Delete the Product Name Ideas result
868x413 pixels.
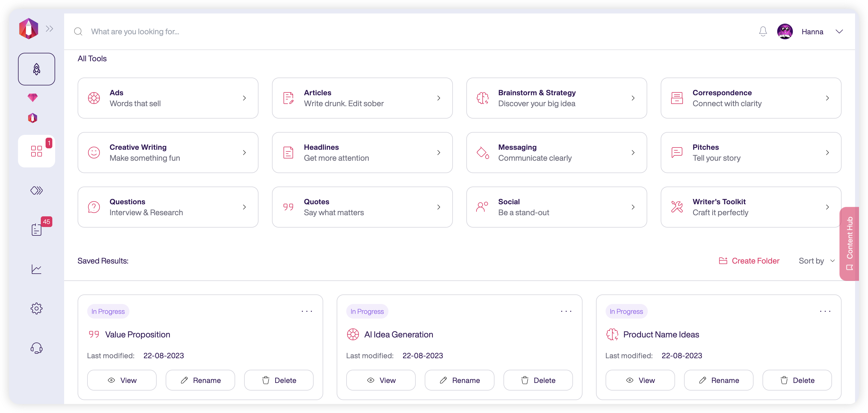coord(797,380)
